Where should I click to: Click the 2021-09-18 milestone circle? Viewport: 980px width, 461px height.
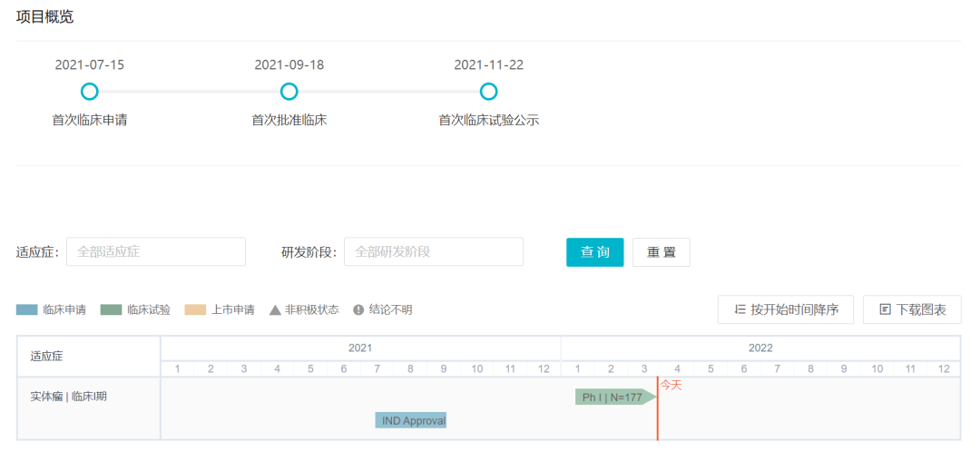pos(289,92)
